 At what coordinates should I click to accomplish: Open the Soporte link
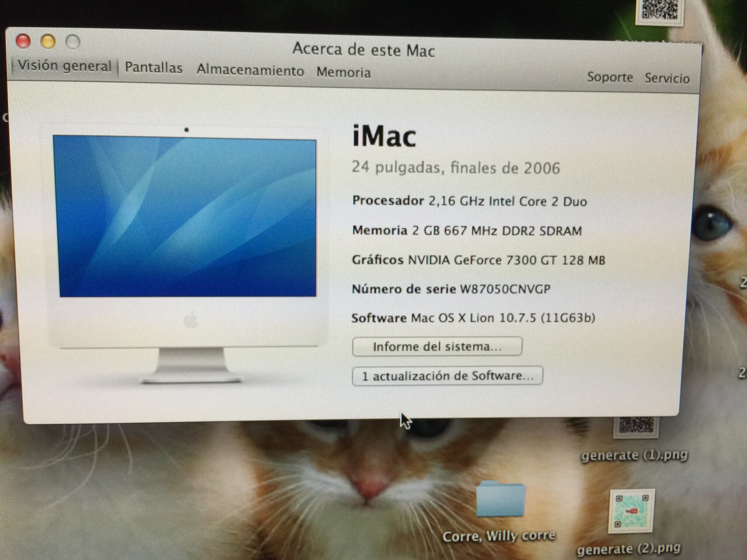(x=610, y=77)
